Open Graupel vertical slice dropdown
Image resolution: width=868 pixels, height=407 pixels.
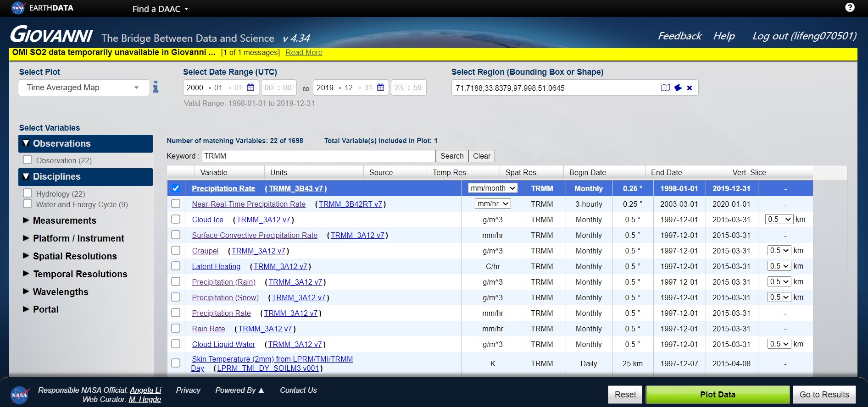[779, 250]
